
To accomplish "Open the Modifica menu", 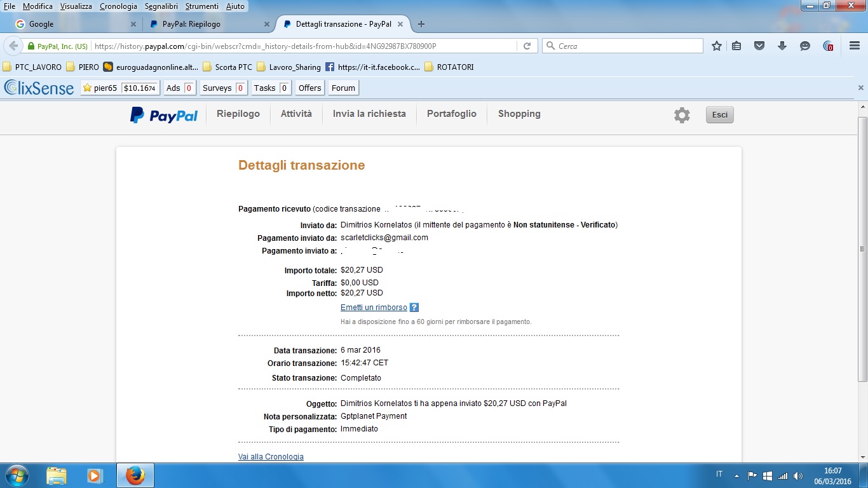I will pyautogui.click(x=37, y=6).
